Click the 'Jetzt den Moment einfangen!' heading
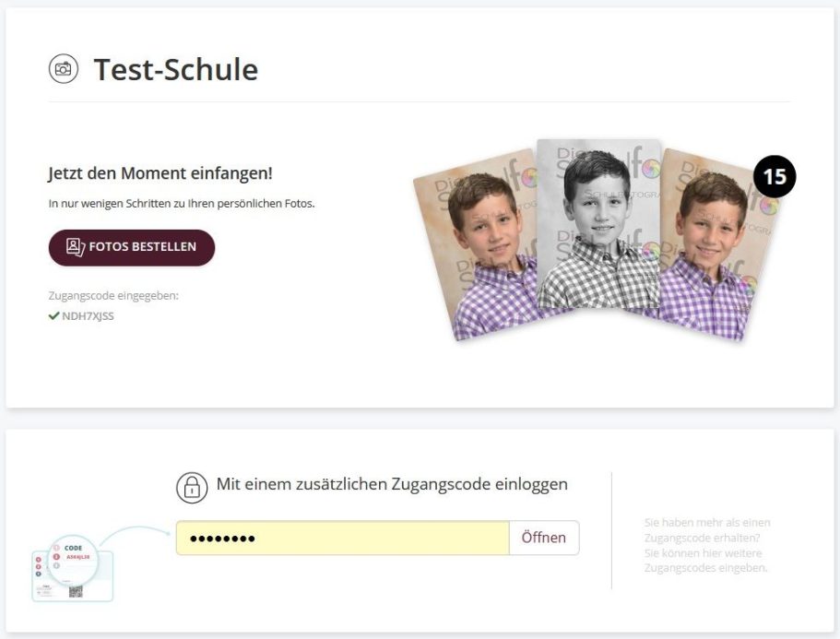Image resolution: width=840 pixels, height=639 pixels. tap(160, 173)
